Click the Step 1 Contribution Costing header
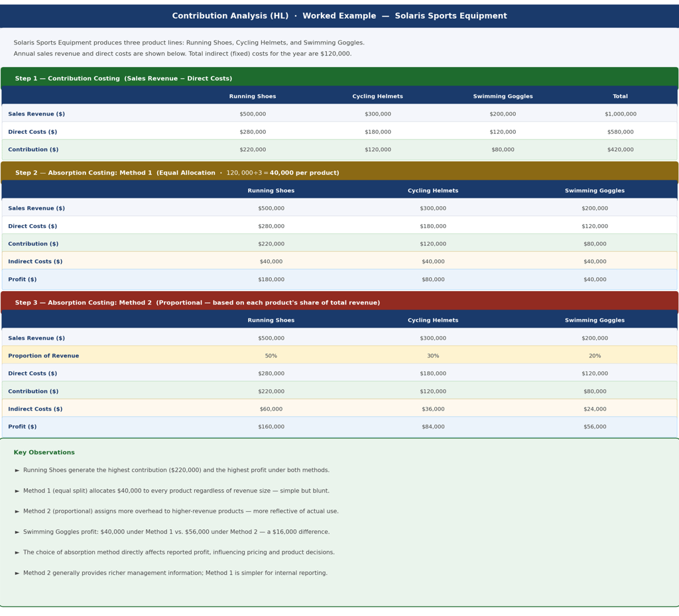 pyautogui.click(x=339, y=78)
